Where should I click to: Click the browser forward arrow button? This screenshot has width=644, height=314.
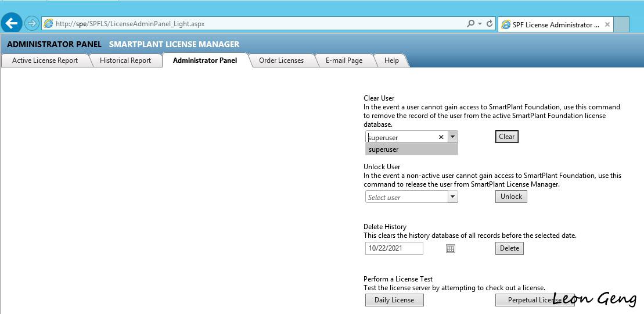click(31, 23)
